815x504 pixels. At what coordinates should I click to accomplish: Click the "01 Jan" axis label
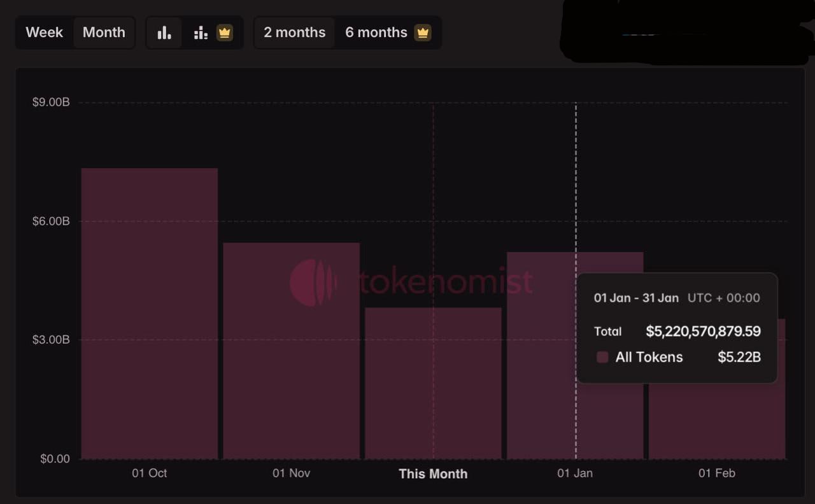pyautogui.click(x=575, y=473)
